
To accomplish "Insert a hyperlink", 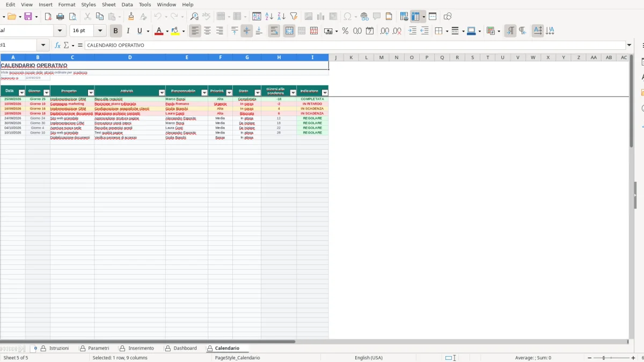I will [364, 17].
